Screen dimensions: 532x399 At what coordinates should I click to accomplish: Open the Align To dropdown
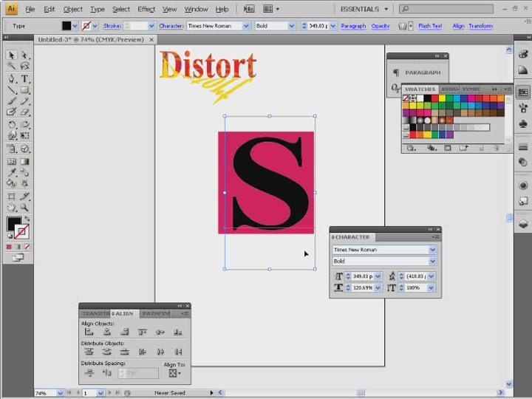click(174, 373)
